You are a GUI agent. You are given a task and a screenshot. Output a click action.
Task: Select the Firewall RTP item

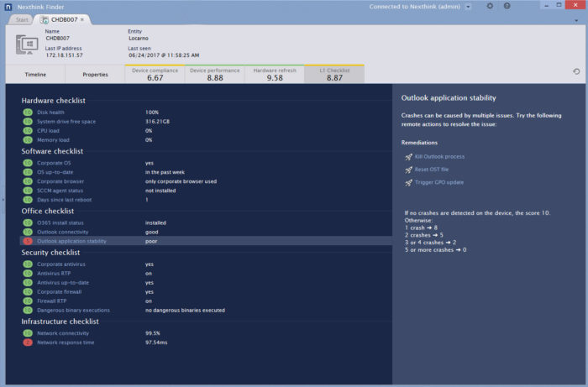[51, 301]
